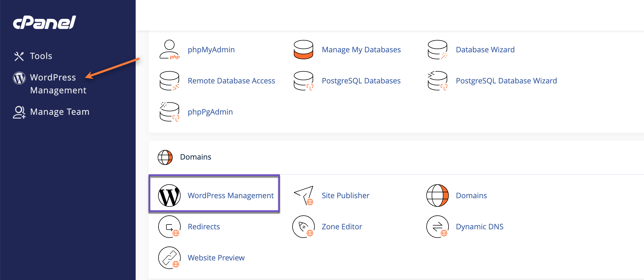
Task: Click the cPanel logo
Action: (x=45, y=23)
